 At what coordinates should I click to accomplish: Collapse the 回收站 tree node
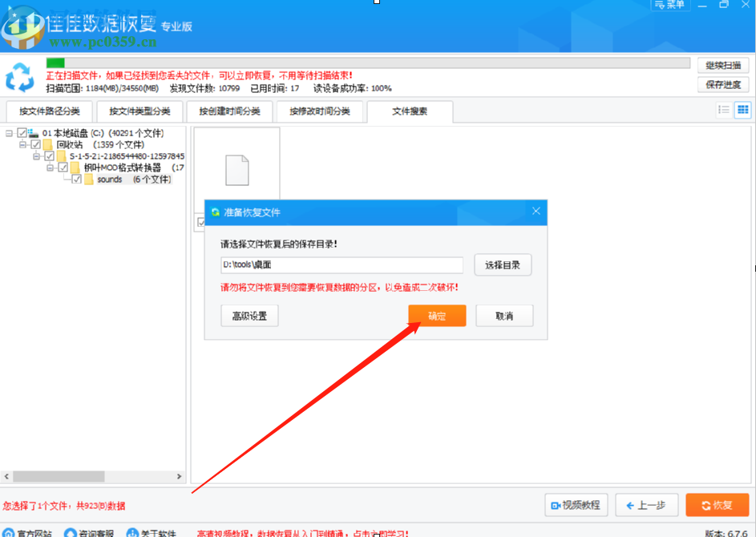(x=22, y=144)
